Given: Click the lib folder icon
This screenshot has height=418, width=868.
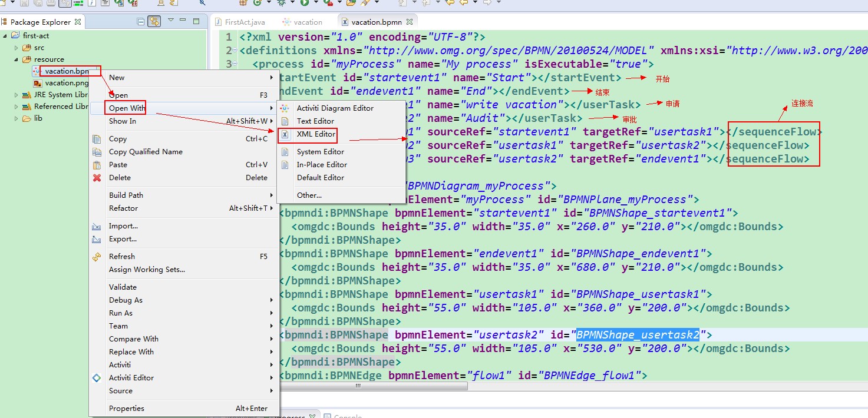Looking at the screenshot, I should 27,118.
